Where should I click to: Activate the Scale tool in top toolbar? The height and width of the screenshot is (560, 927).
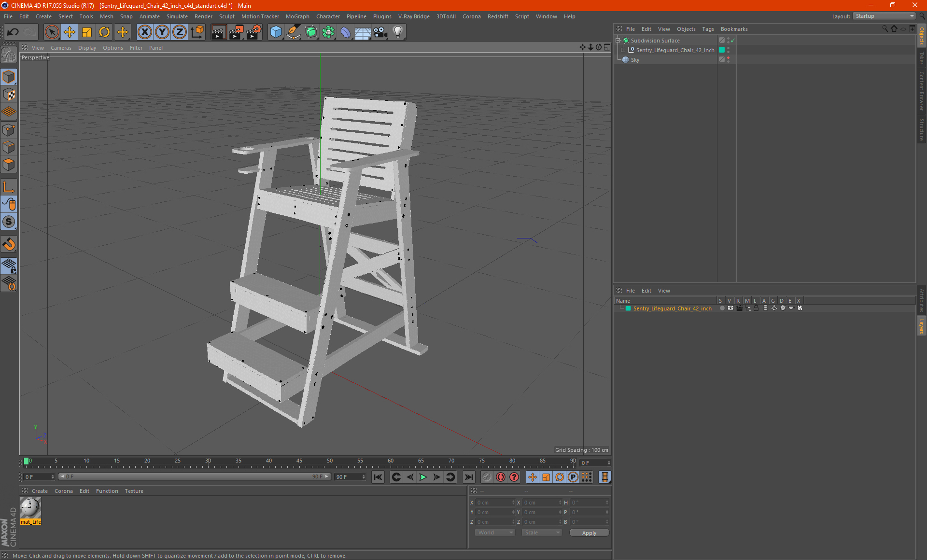[87, 32]
